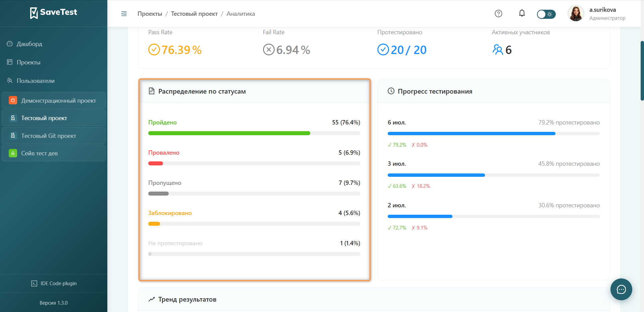Click the Активных участников team icon

(x=498, y=50)
